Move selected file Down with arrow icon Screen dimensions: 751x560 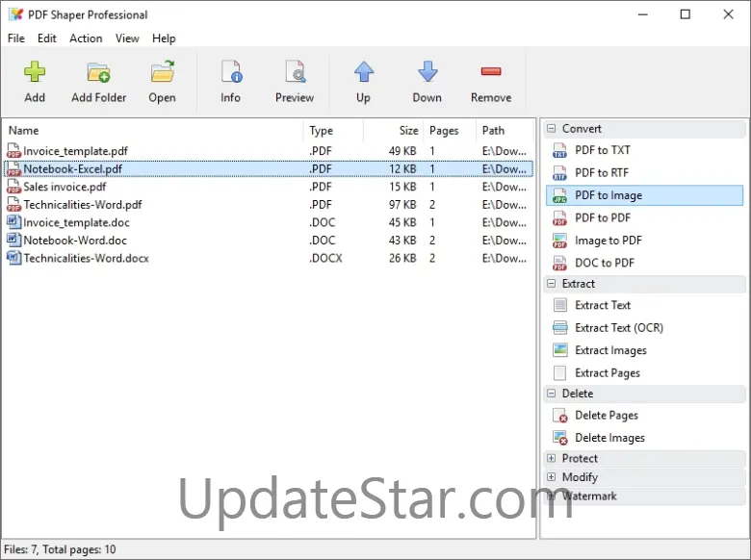tap(427, 72)
